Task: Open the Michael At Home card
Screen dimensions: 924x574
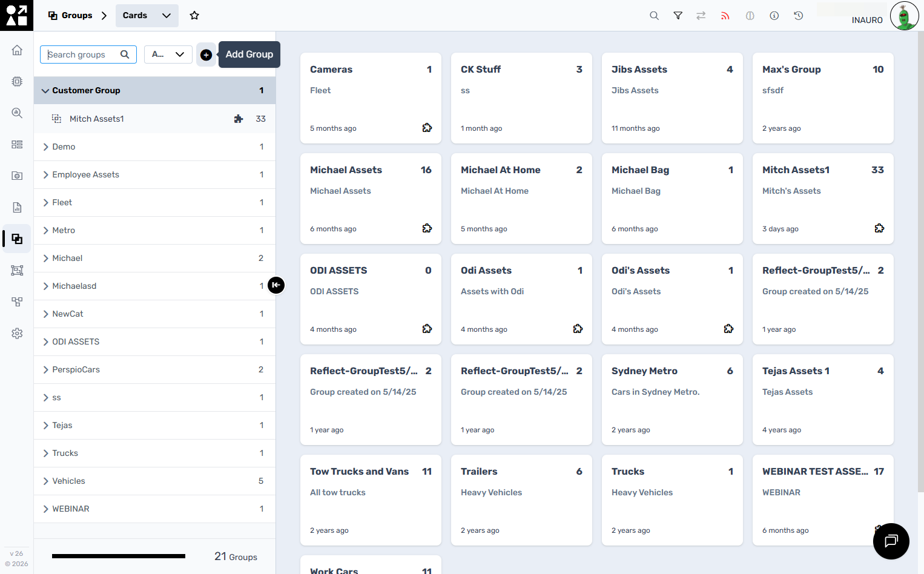Action: click(x=521, y=199)
